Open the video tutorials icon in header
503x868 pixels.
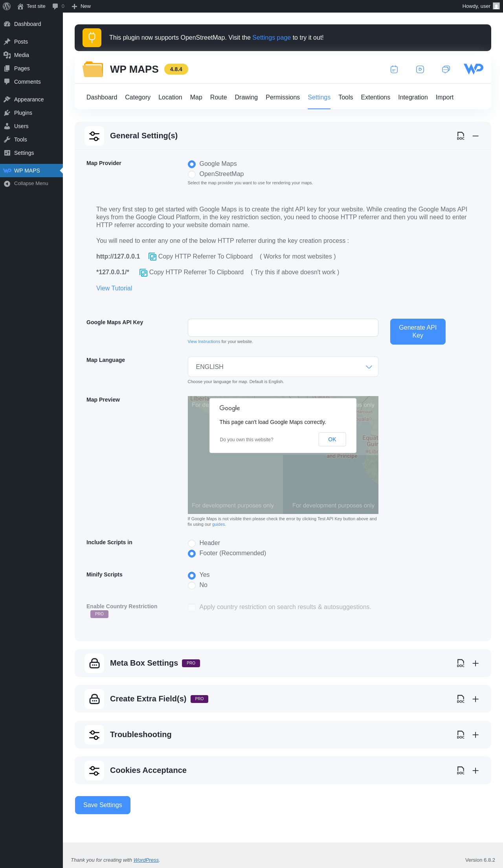(420, 70)
